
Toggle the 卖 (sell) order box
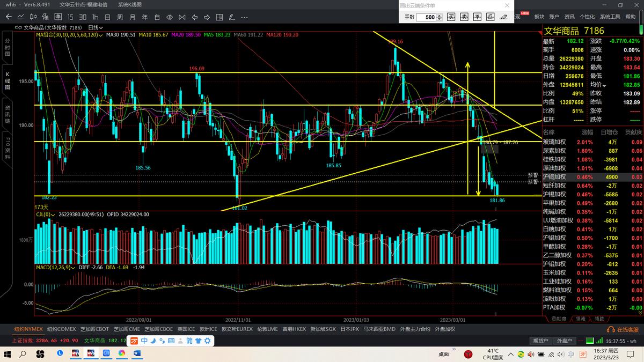point(464,17)
